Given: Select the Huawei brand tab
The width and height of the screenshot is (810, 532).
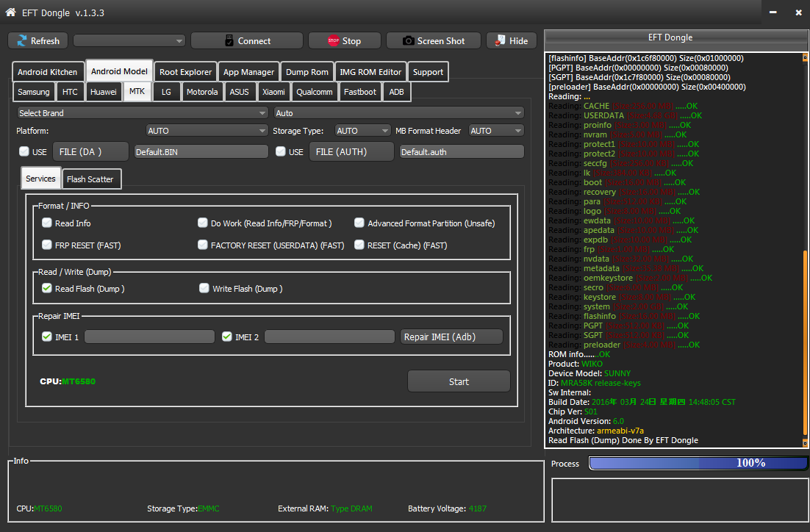Looking at the screenshot, I should pyautogui.click(x=104, y=92).
